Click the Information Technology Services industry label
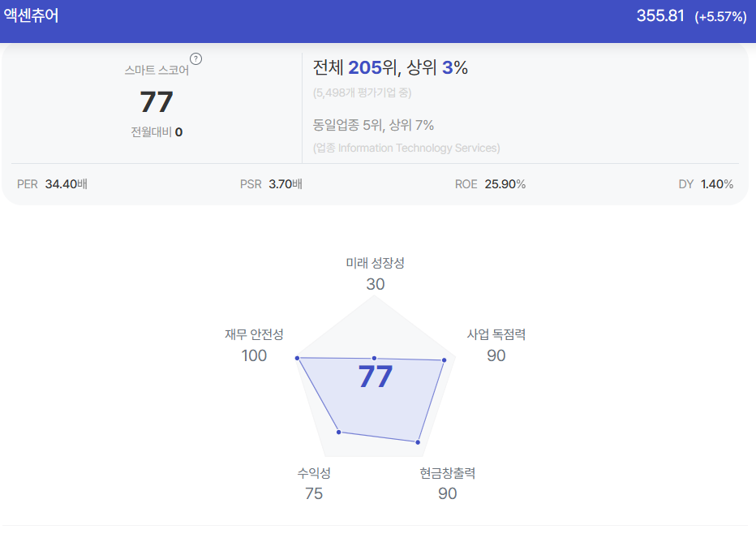This screenshot has width=756, height=538. (x=418, y=148)
